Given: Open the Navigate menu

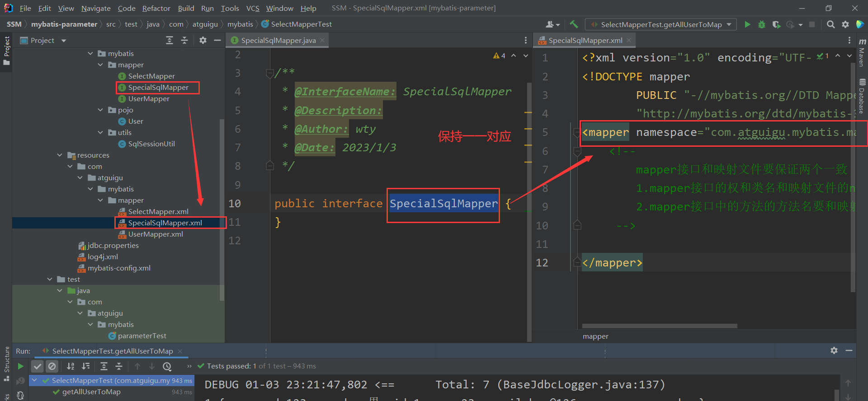Looking at the screenshot, I should [96, 8].
